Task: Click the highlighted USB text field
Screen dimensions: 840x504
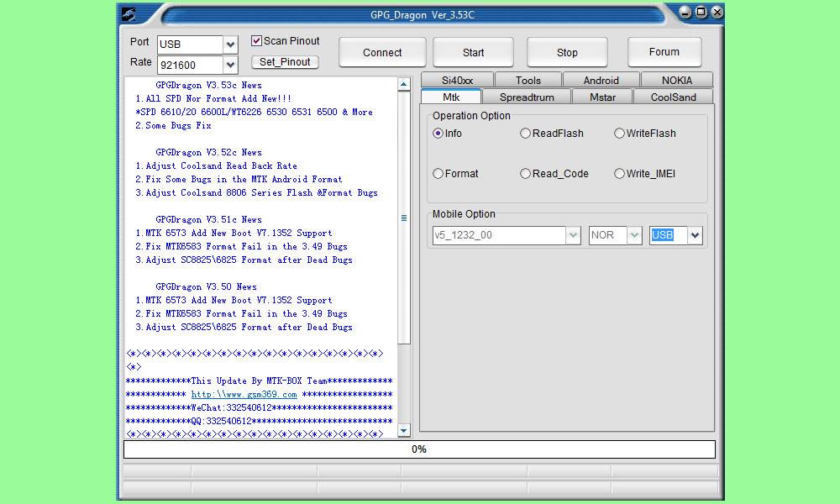Action: (x=668, y=235)
